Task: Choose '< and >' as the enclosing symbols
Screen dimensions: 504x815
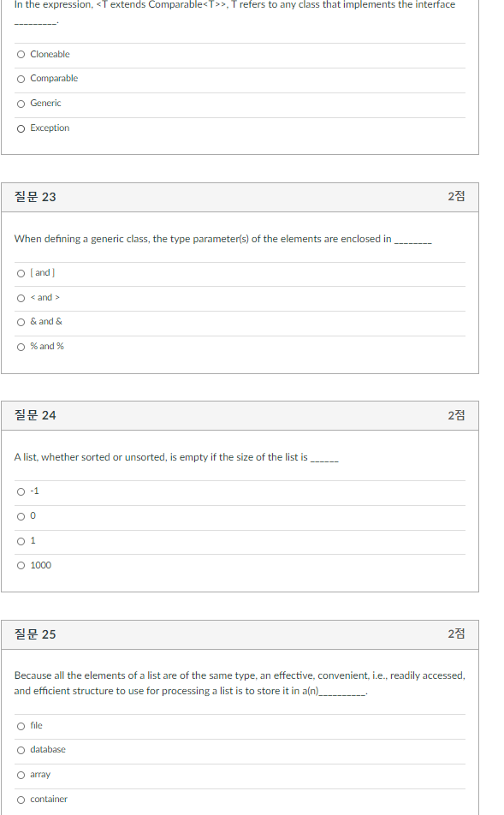Action: tap(21, 297)
